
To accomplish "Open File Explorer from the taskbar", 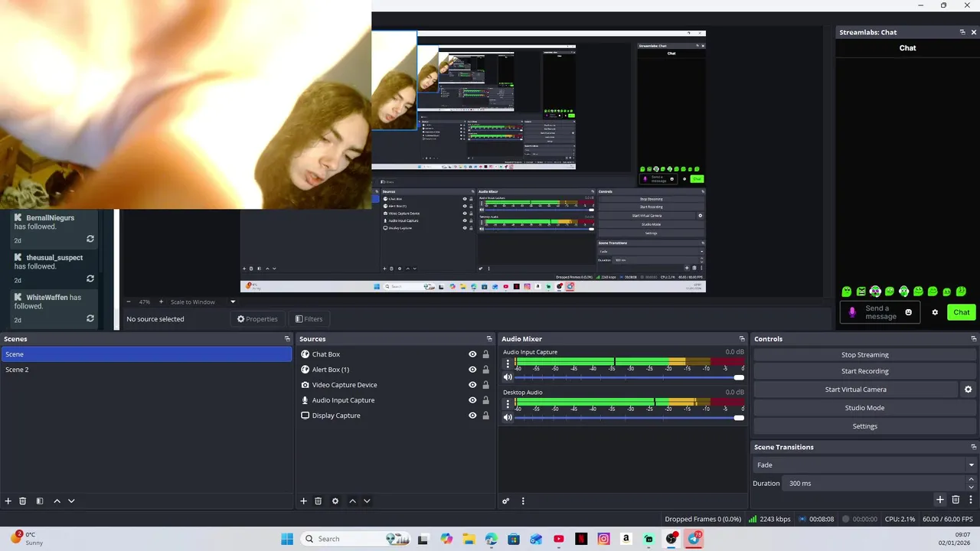I will 469,539.
